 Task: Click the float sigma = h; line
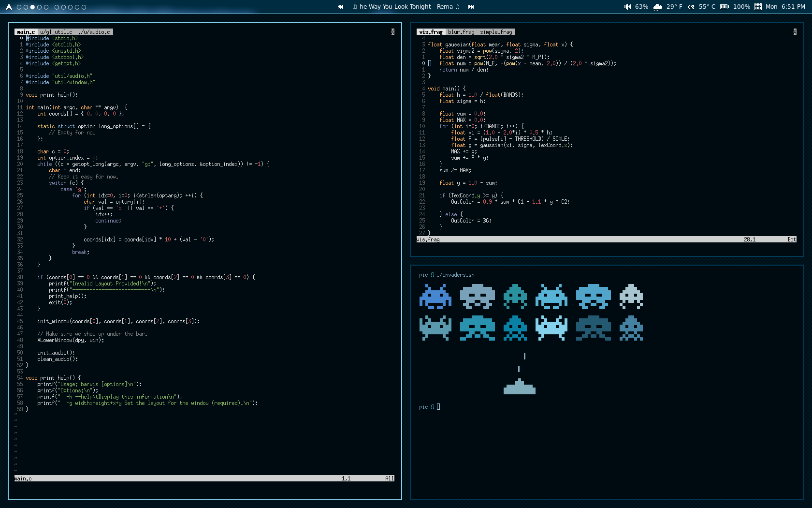pyautogui.click(x=463, y=101)
